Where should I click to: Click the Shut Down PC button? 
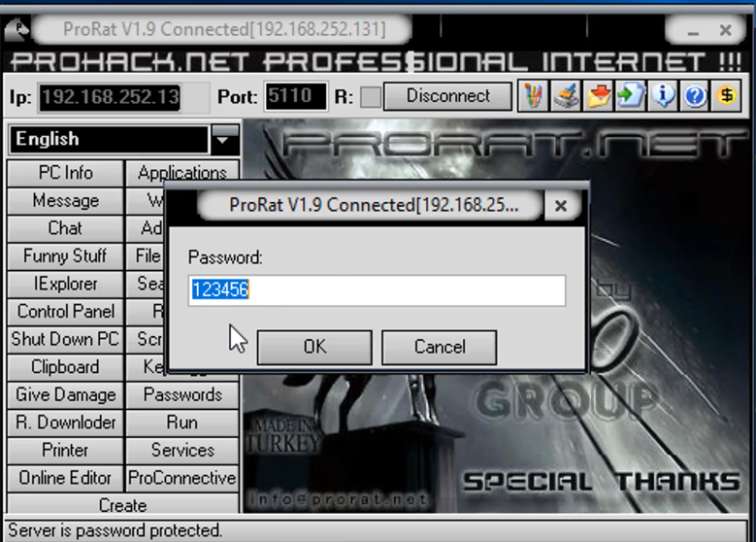66,339
